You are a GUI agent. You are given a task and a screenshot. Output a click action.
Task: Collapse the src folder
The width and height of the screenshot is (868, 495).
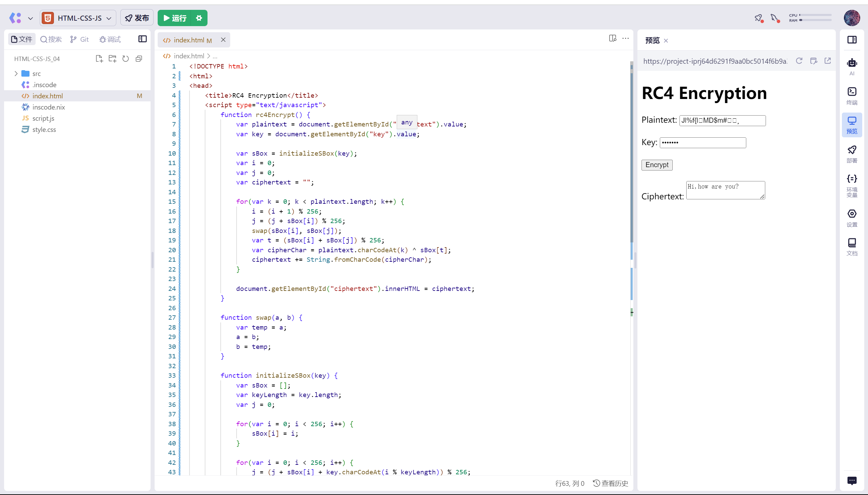[x=16, y=73]
